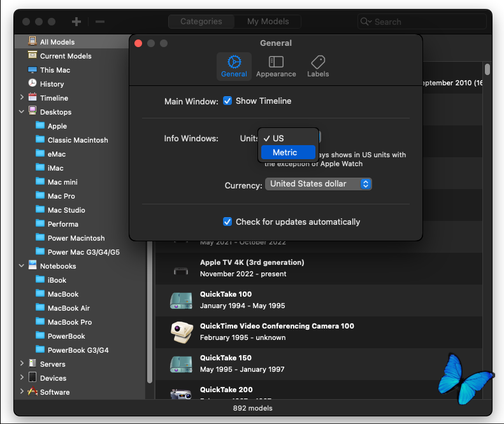The width and height of the screenshot is (504, 424).
Task: Click the Apple TV 4K device icon
Action: pyautogui.click(x=181, y=271)
